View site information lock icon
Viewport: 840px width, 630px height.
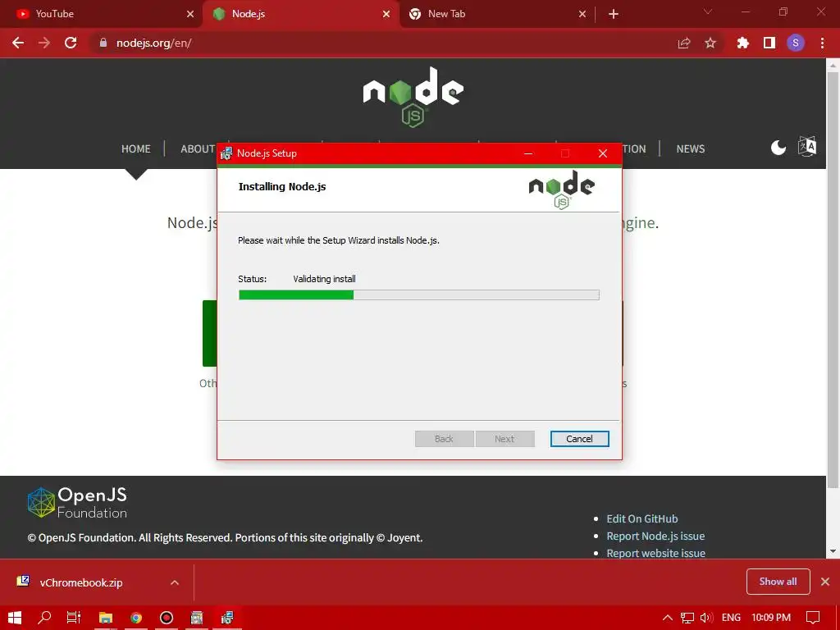pos(103,43)
